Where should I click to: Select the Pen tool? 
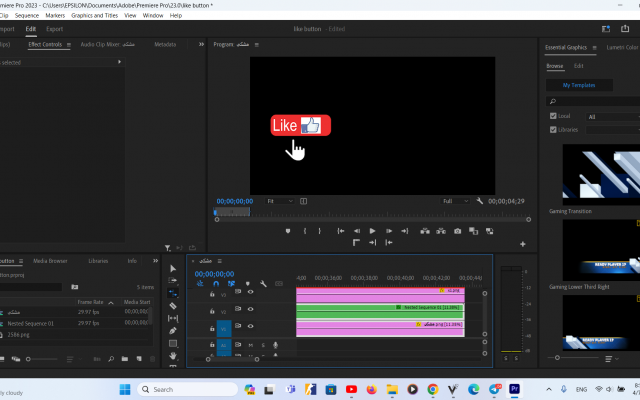tap(173, 331)
